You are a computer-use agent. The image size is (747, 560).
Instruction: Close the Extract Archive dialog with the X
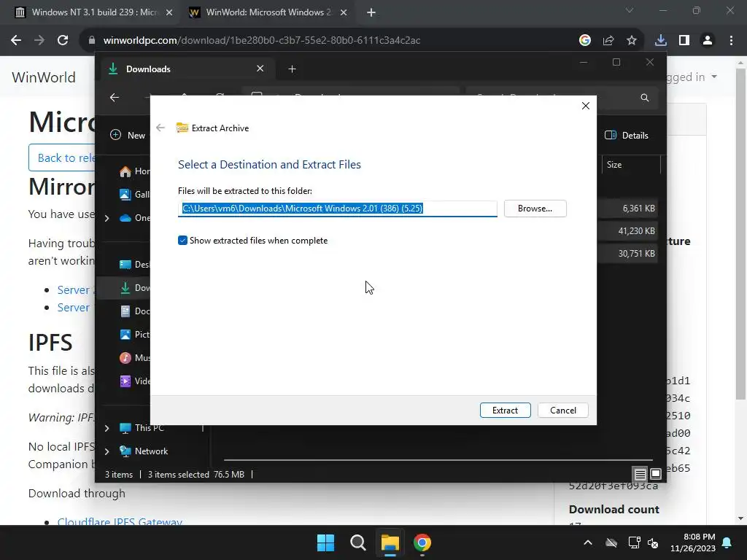(x=586, y=106)
